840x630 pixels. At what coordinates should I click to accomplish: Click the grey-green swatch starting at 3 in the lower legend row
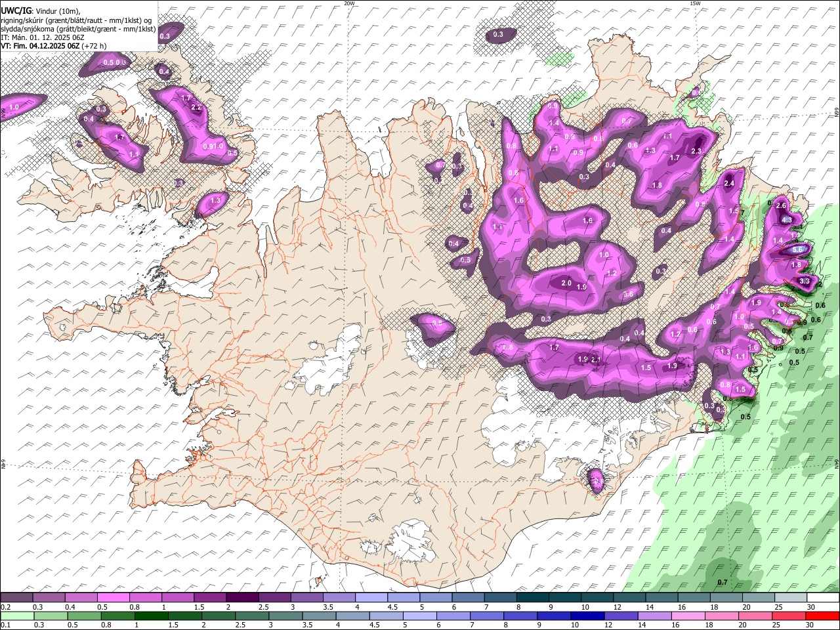point(285,616)
